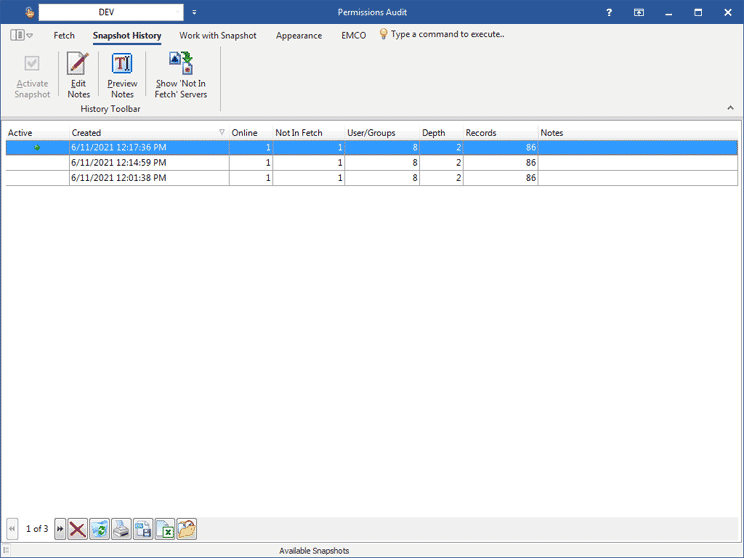744x558 pixels.
Task: Collapse the ribbon with the chevron
Action: 730,107
